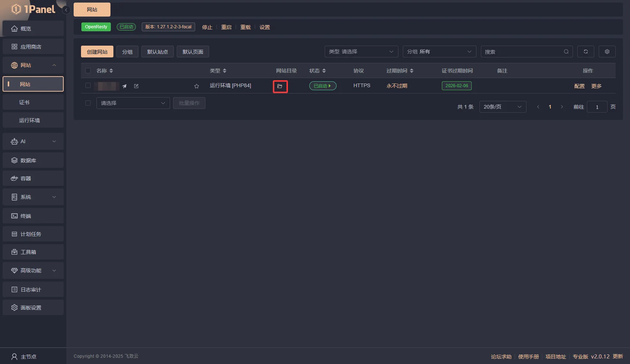The image size is (630, 364).
Task: Click the 重启 restart link for OpenResty
Action: (x=226, y=27)
